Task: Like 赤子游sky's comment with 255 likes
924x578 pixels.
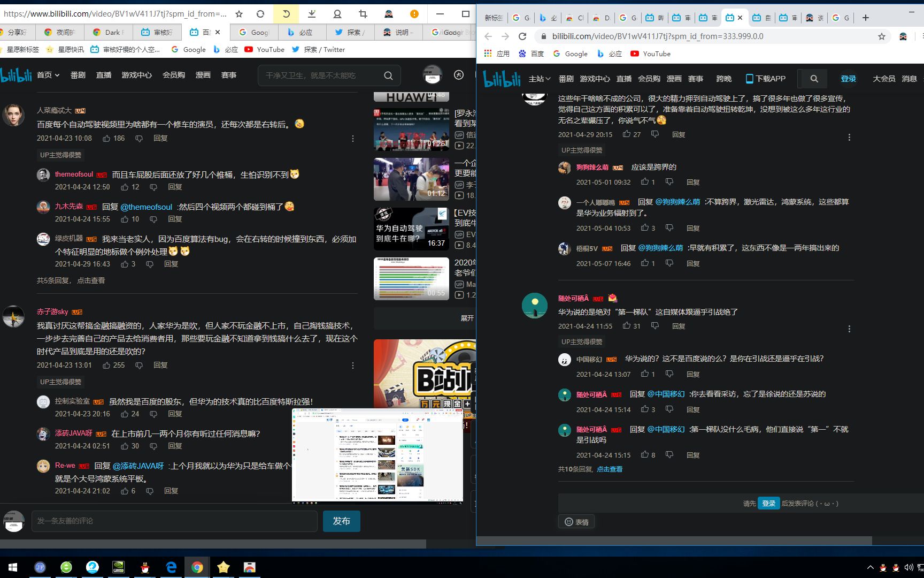Action: click(x=106, y=365)
